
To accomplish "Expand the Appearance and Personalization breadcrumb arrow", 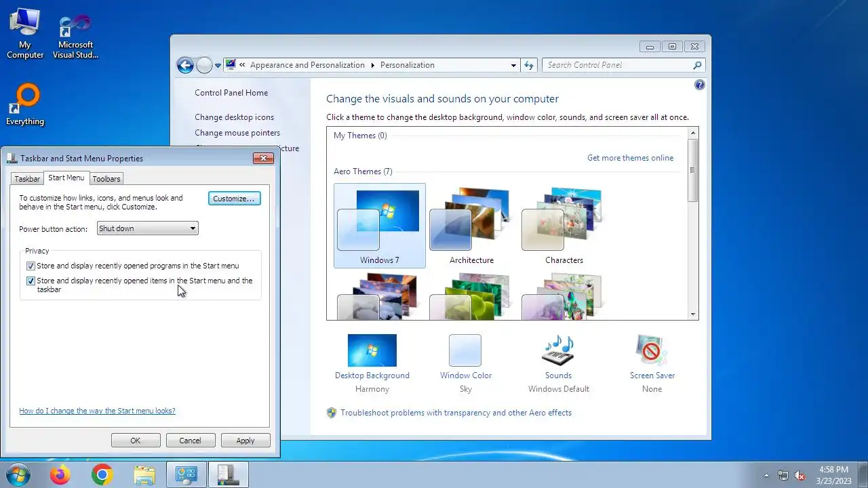I will [372, 65].
